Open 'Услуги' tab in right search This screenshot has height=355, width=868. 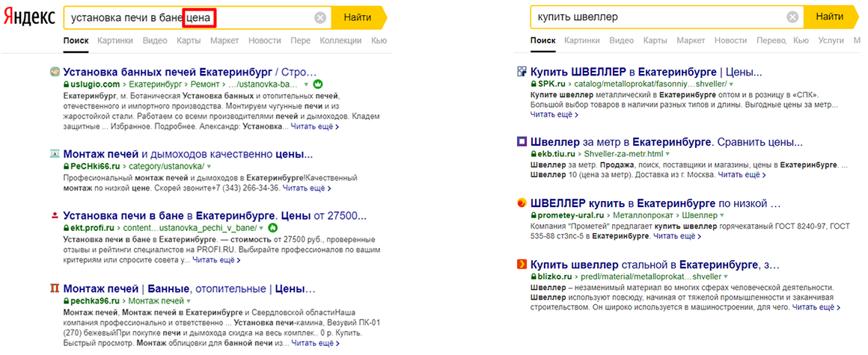[831, 40]
